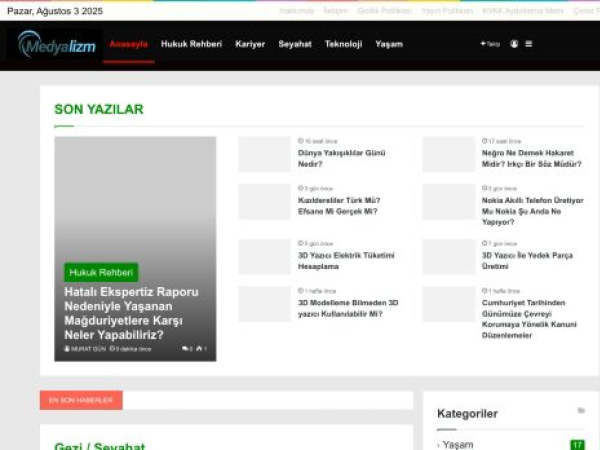This screenshot has width=600, height=450.
Task: Open the Hakkımızda top bar link
Action: pyautogui.click(x=297, y=11)
